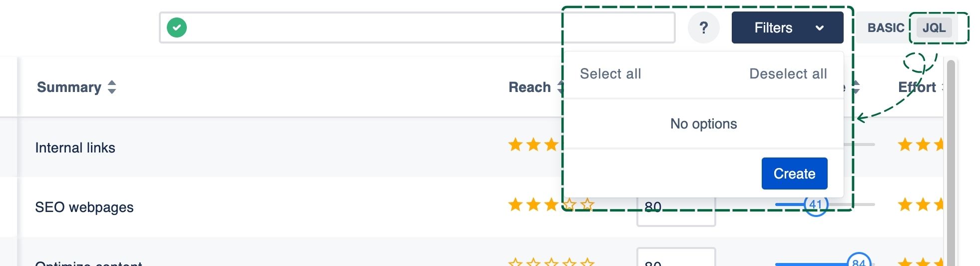Click the 80 value box in SEO webpages row
This screenshot has height=266, width=980.
[x=675, y=212]
